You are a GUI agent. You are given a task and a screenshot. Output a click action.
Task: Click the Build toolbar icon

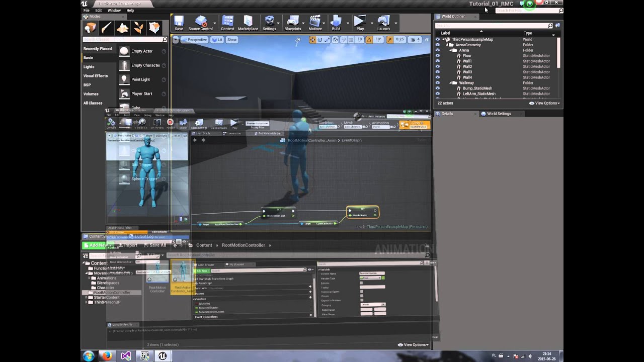[336, 23]
